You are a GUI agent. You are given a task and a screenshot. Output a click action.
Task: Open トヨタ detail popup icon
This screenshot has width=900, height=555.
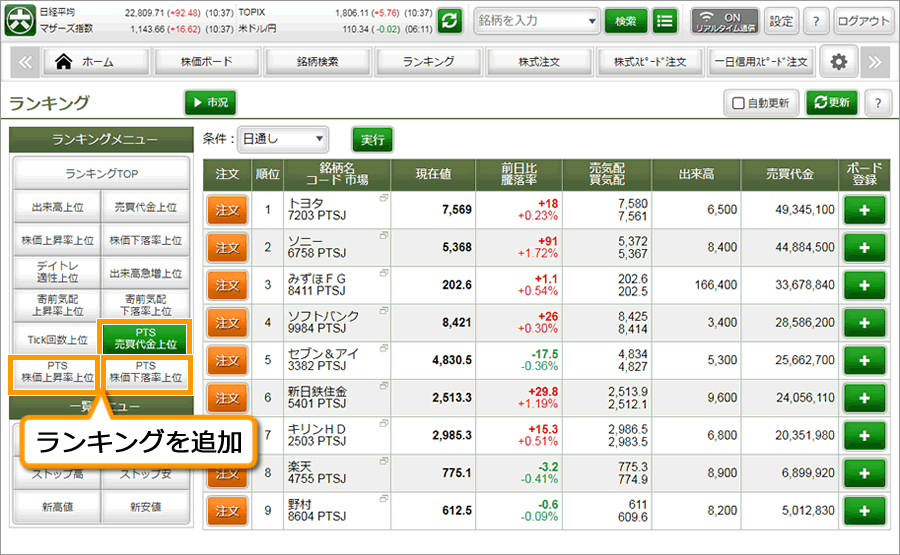[383, 197]
